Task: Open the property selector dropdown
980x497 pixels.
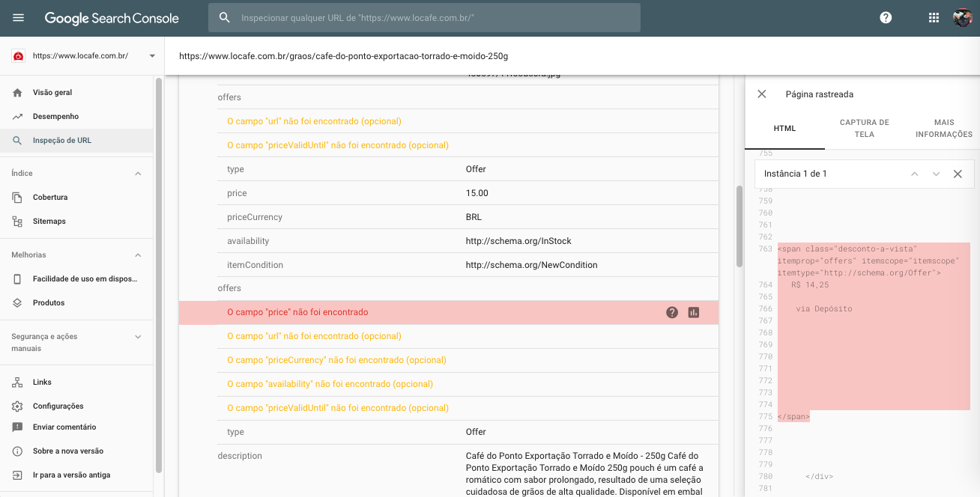Action: click(152, 56)
